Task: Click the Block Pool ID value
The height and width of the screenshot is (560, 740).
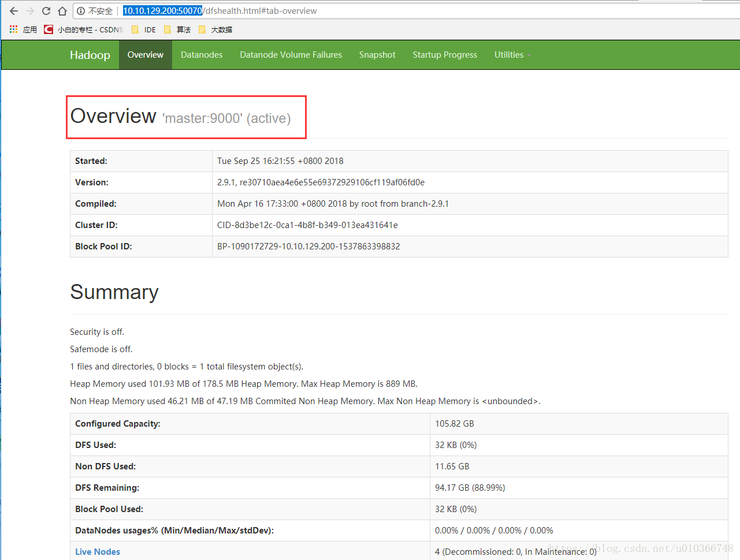Action: point(308,247)
